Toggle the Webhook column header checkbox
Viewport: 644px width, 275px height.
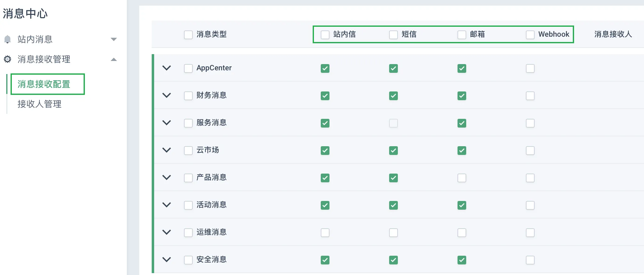pos(530,35)
